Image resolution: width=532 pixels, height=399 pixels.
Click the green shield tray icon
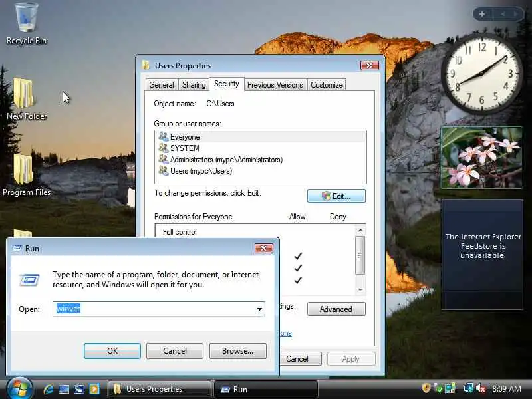[438, 388]
